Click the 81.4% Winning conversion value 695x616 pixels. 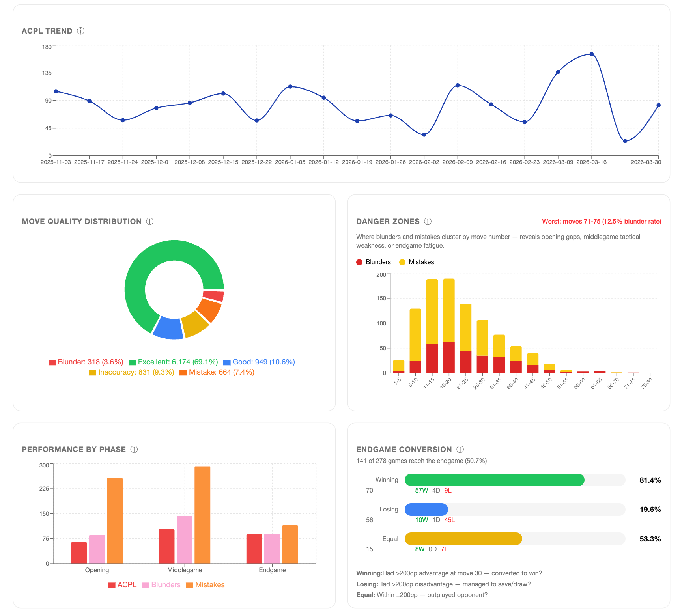650,480
